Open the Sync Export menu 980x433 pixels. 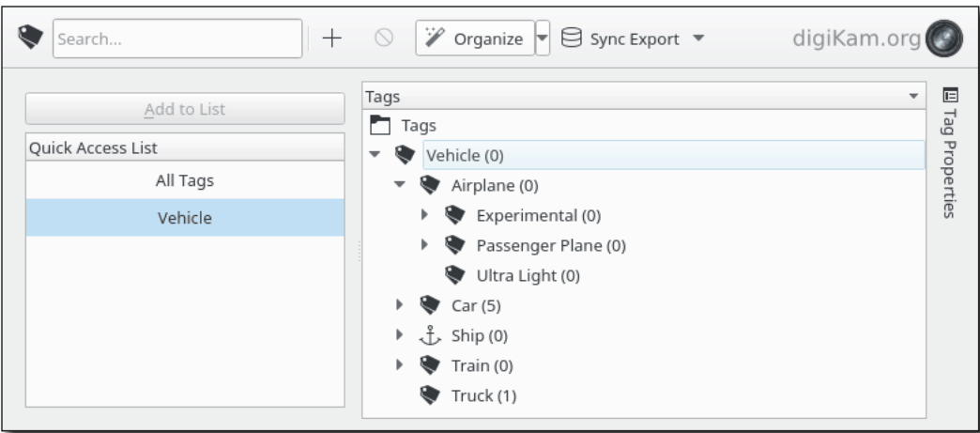(632, 39)
